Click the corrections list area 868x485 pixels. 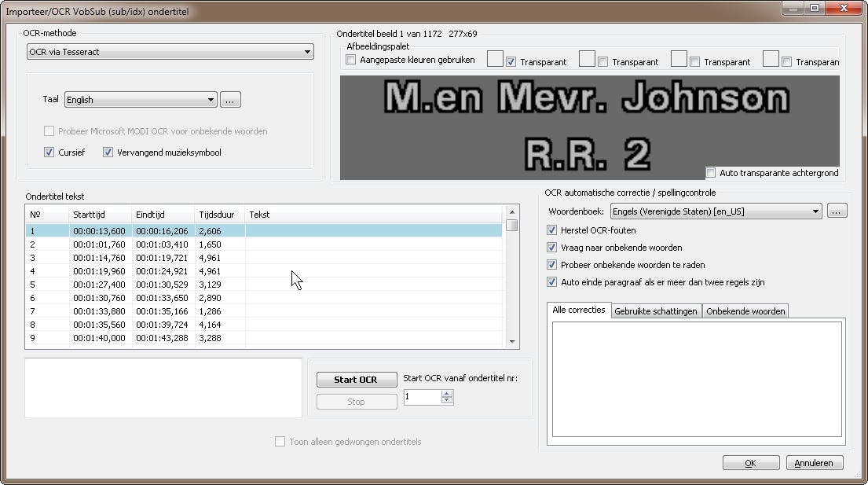click(x=697, y=379)
